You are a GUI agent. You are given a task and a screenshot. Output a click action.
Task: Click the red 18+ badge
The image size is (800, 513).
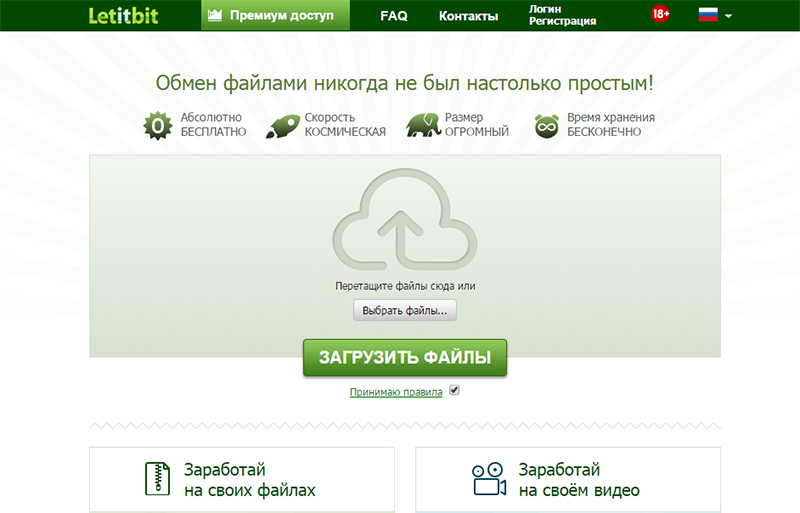coord(660,14)
